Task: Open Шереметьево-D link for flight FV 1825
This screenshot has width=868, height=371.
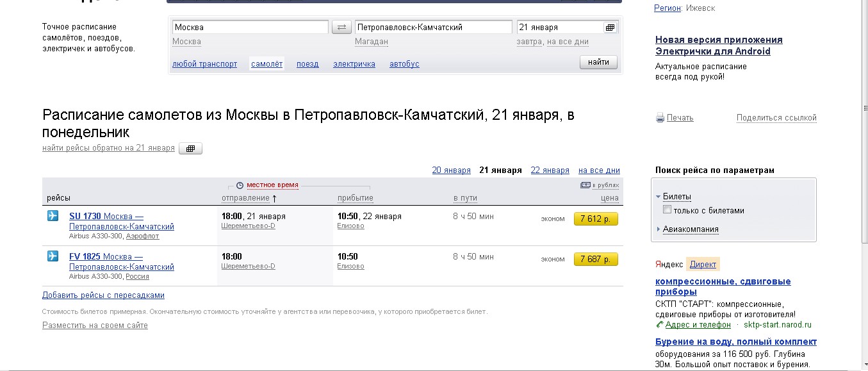Action: [248, 267]
